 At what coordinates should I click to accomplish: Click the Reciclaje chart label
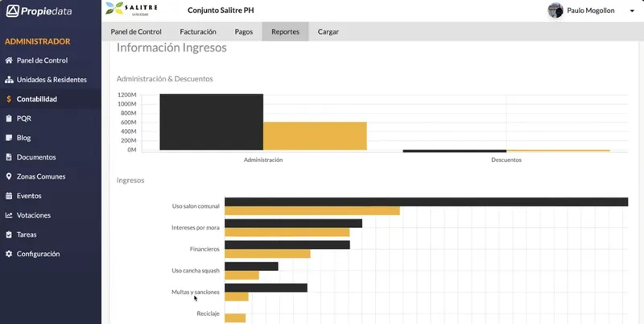(x=208, y=314)
